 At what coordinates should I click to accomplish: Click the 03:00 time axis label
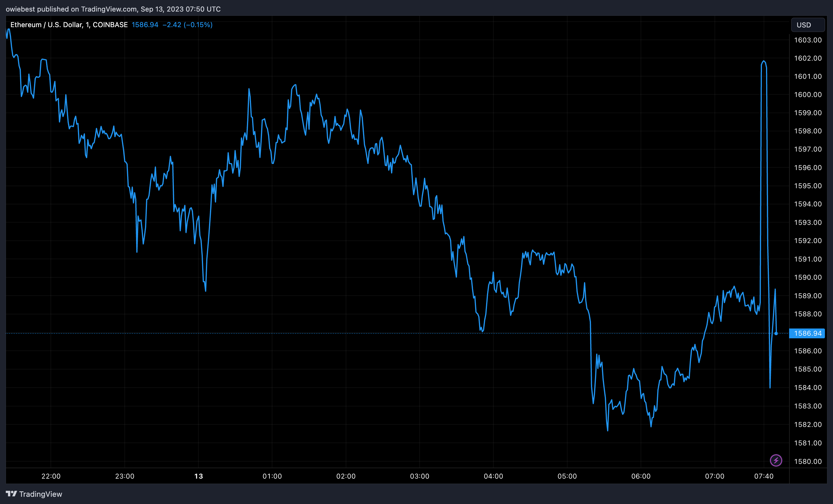[420, 476]
